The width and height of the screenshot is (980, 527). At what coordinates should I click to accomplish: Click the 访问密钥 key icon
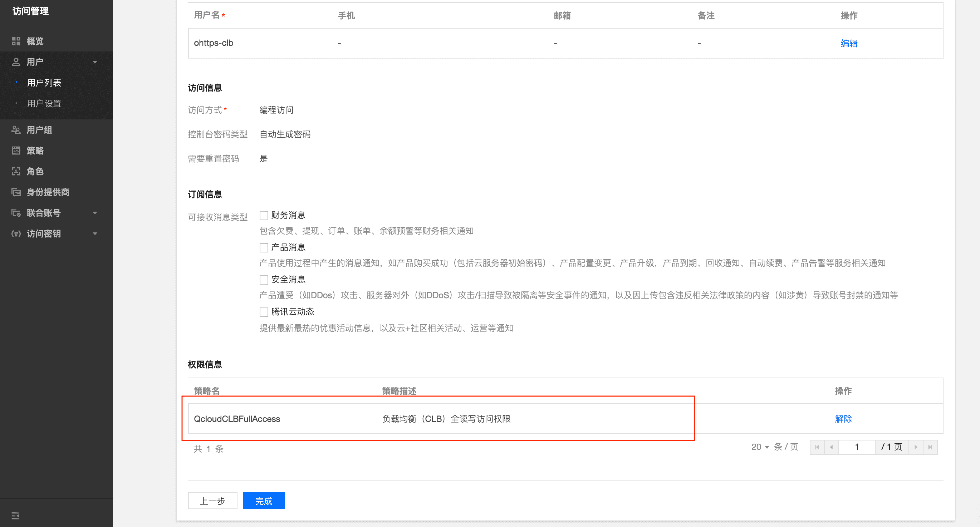pyautogui.click(x=16, y=233)
